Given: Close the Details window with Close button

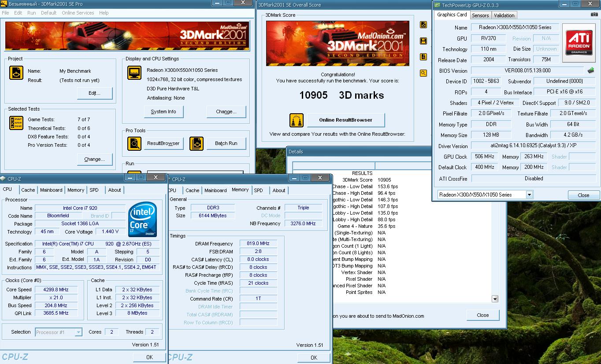Looking at the screenshot, I should coord(483,315).
